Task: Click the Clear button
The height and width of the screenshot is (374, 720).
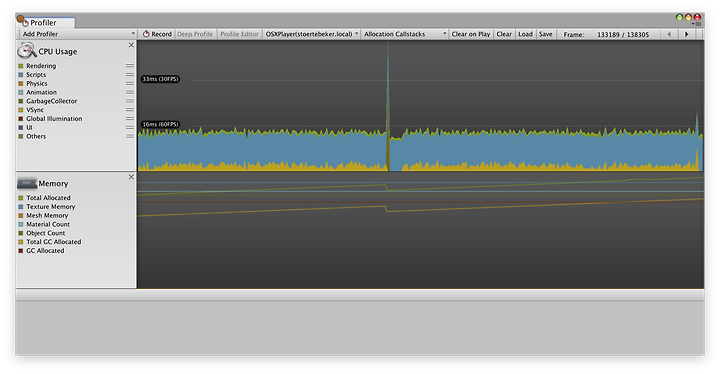Action: tap(504, 34)
